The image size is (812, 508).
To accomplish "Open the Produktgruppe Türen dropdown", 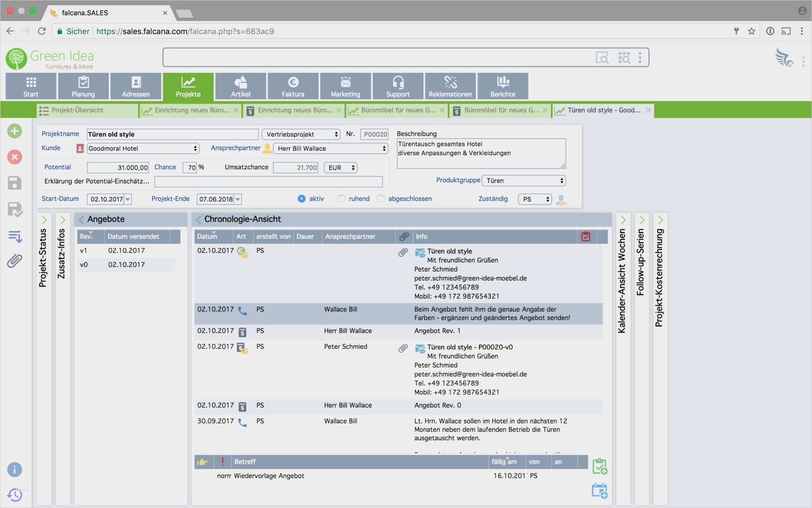I will point(524,180).
